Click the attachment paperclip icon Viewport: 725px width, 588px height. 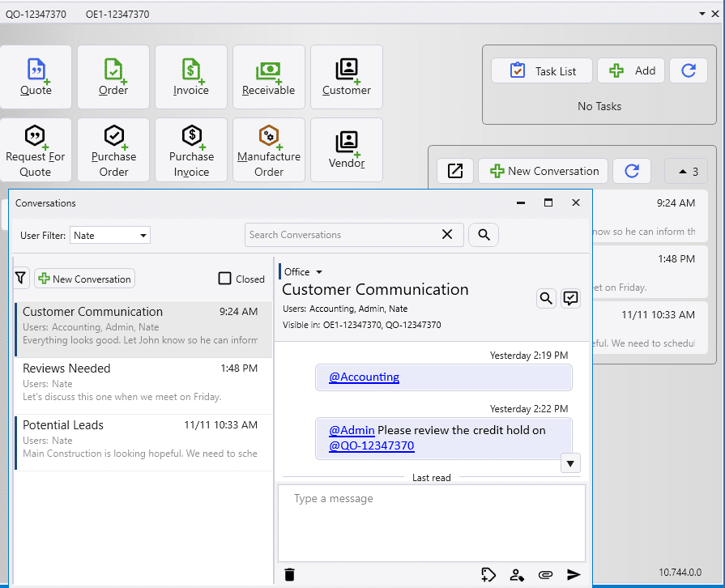[x=545, y=574]
